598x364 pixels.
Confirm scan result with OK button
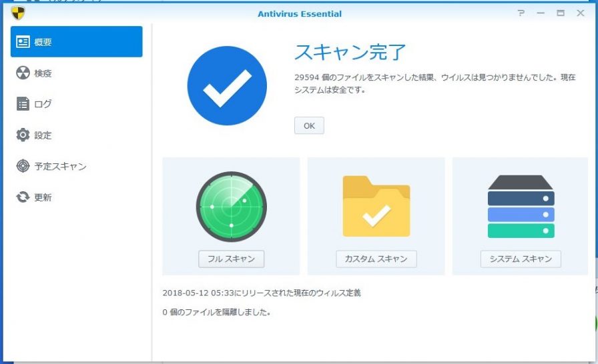309,125
